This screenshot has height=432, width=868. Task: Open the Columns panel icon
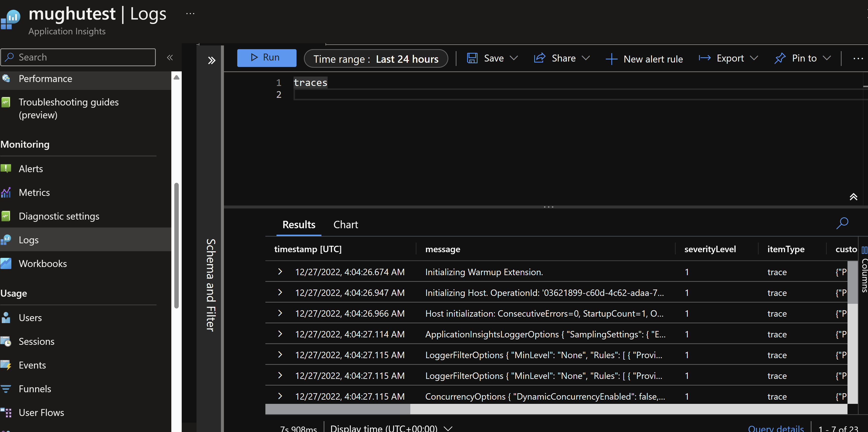[x=864, y=250]
